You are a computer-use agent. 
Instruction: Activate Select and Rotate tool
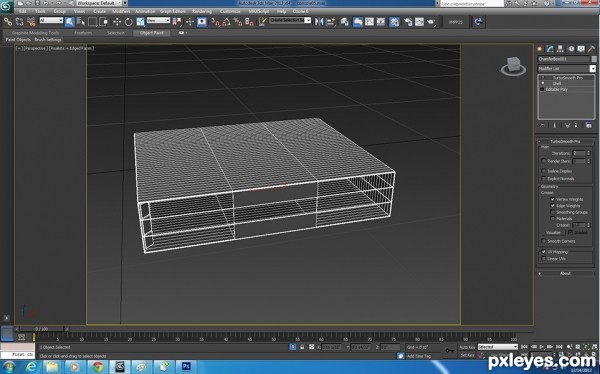point(129,22)
